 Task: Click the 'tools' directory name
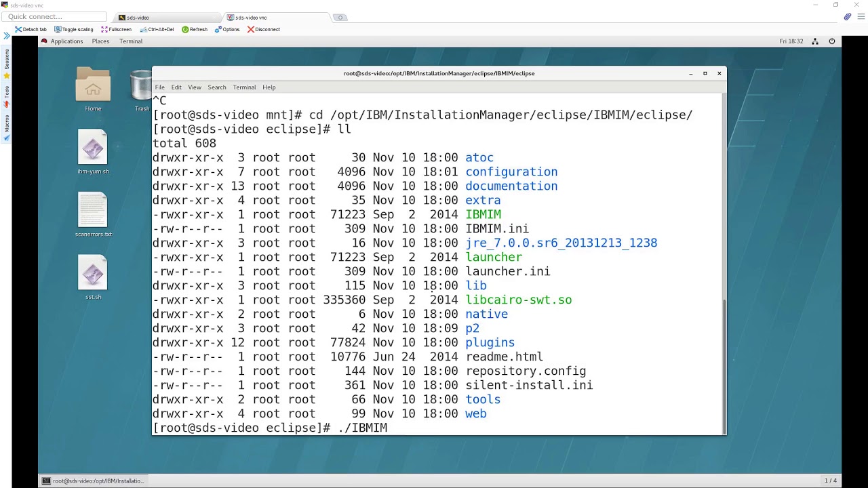(483, 400)
